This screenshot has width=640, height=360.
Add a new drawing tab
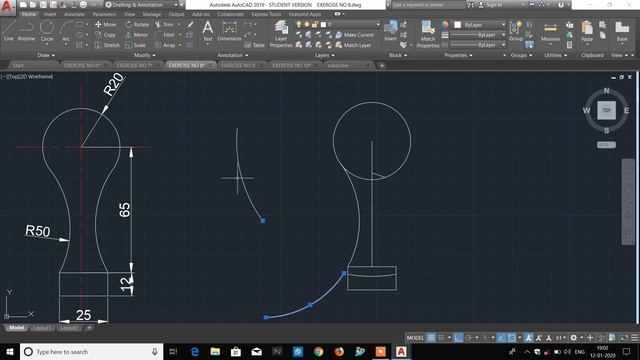pos(382,65)
